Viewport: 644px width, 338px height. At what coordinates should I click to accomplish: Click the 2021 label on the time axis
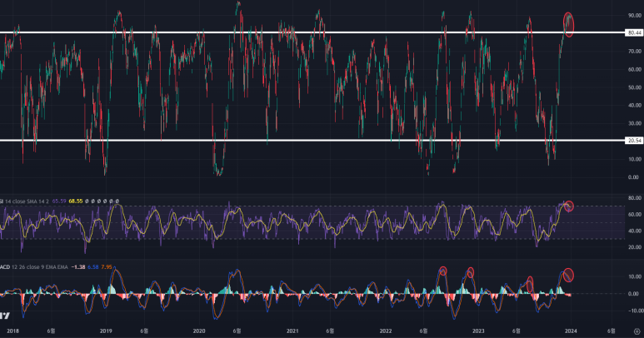292,331
